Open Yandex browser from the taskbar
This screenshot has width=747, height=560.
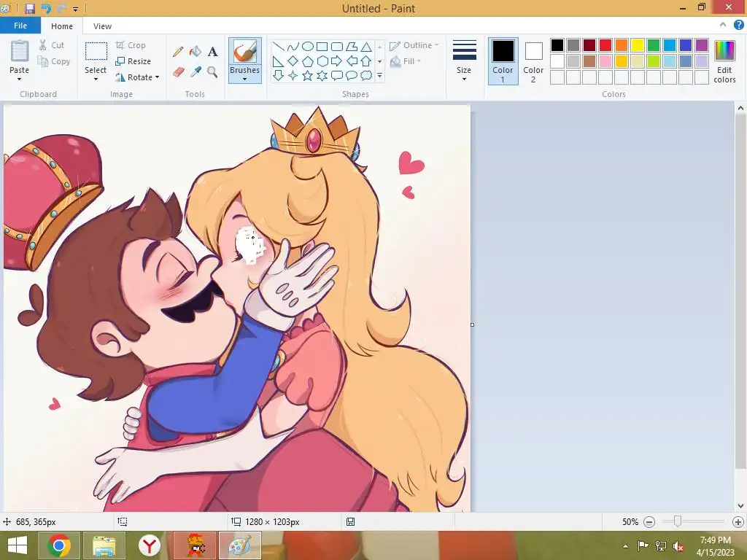point(150,545)
